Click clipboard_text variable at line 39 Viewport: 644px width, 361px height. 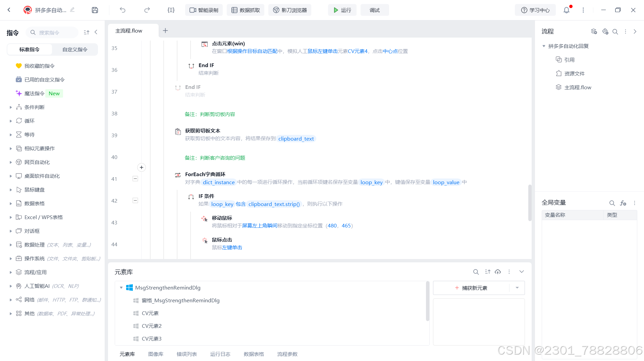pos(296,139)
